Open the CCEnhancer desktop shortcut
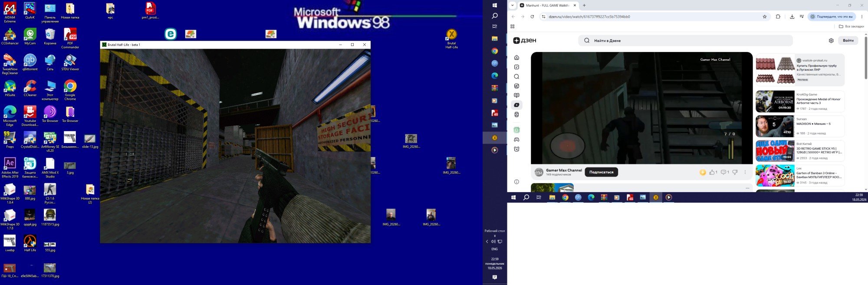 point(10,36)
